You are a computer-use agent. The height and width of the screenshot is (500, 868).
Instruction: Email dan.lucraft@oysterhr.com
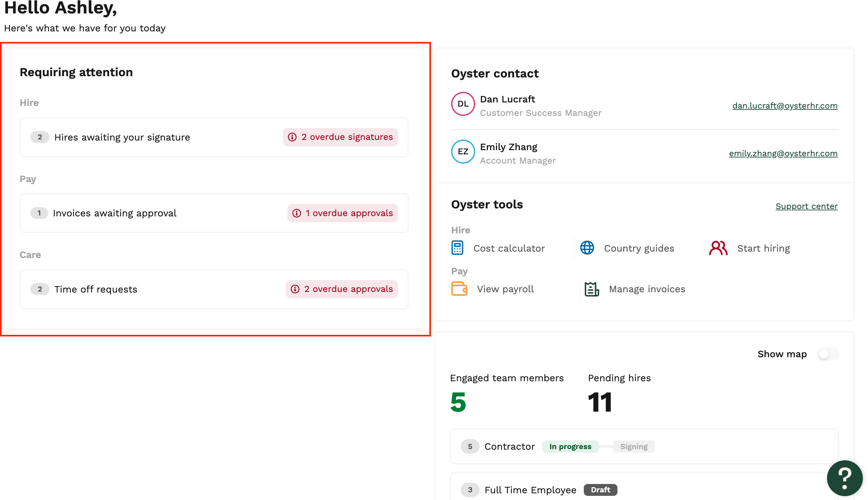coord(785,106)
